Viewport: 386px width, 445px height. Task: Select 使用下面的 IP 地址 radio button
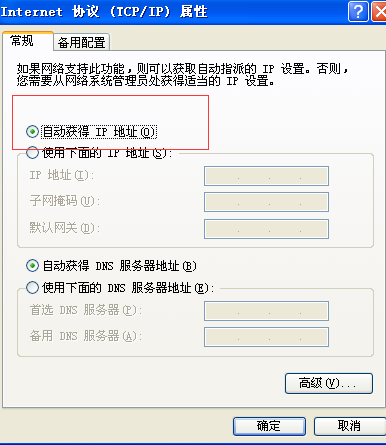click(x=32, y=153)
